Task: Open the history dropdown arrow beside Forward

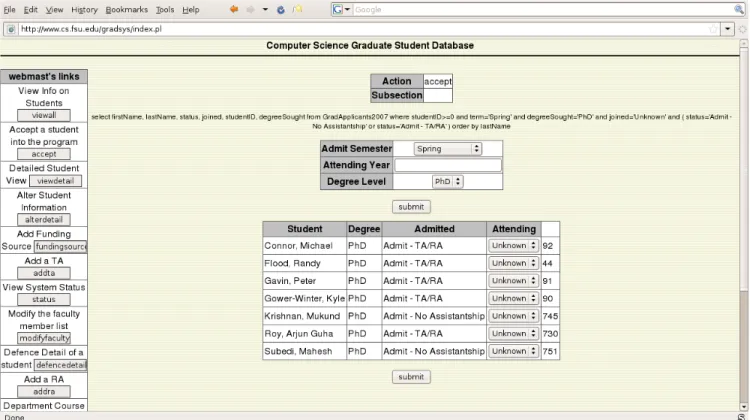Action: 265,9
